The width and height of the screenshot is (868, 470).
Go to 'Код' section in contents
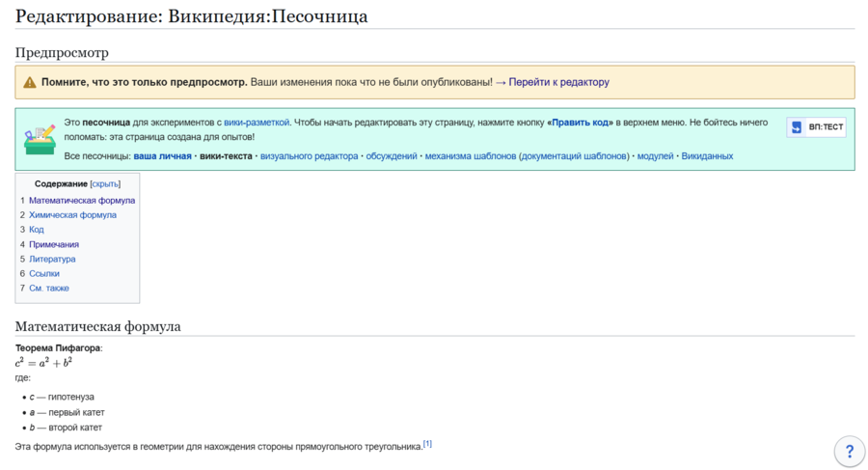tap(37, 230)
